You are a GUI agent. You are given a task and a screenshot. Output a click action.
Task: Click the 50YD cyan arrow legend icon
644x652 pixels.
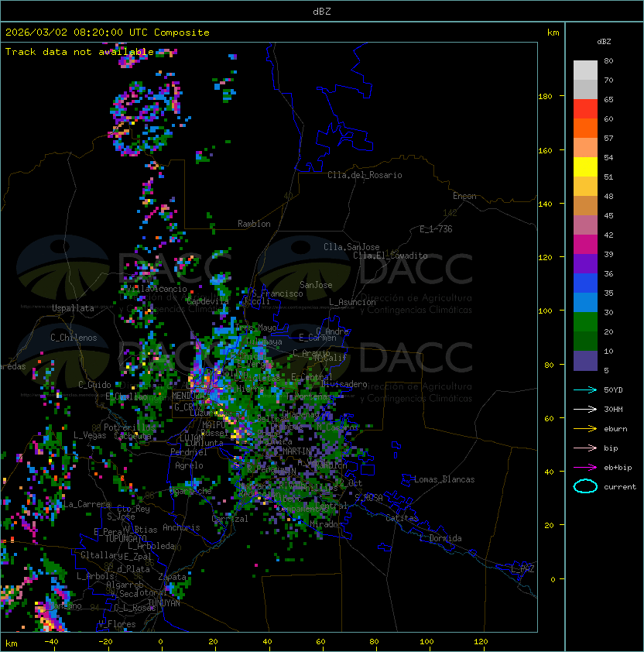585,390
